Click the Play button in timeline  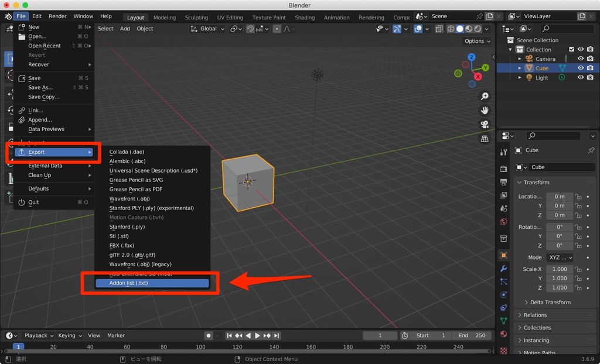[x=258, y=335]
